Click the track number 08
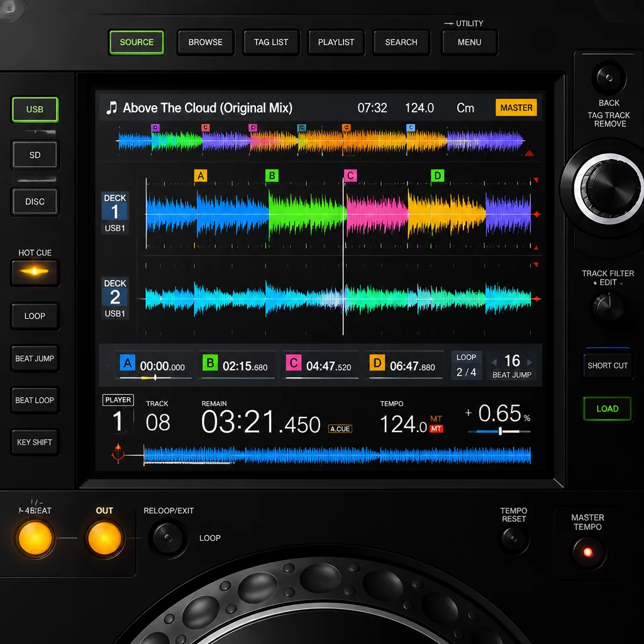Screen dimensions: 644x644 (x=158, y=422)
